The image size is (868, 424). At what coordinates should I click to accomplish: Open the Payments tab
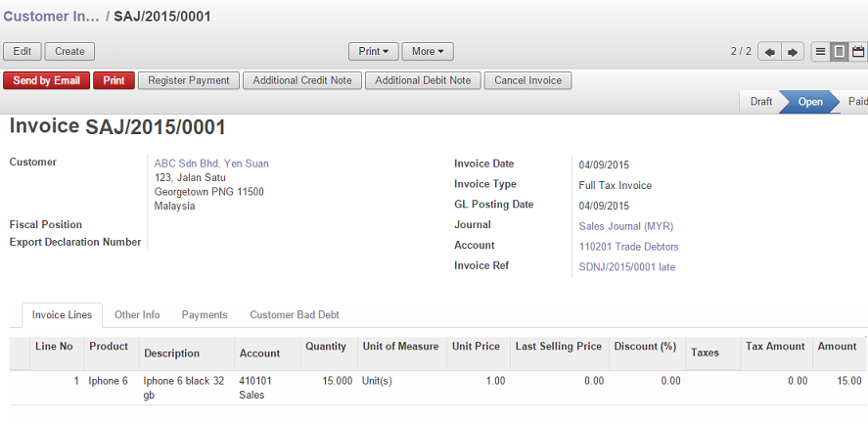click(x=205, y=315)
